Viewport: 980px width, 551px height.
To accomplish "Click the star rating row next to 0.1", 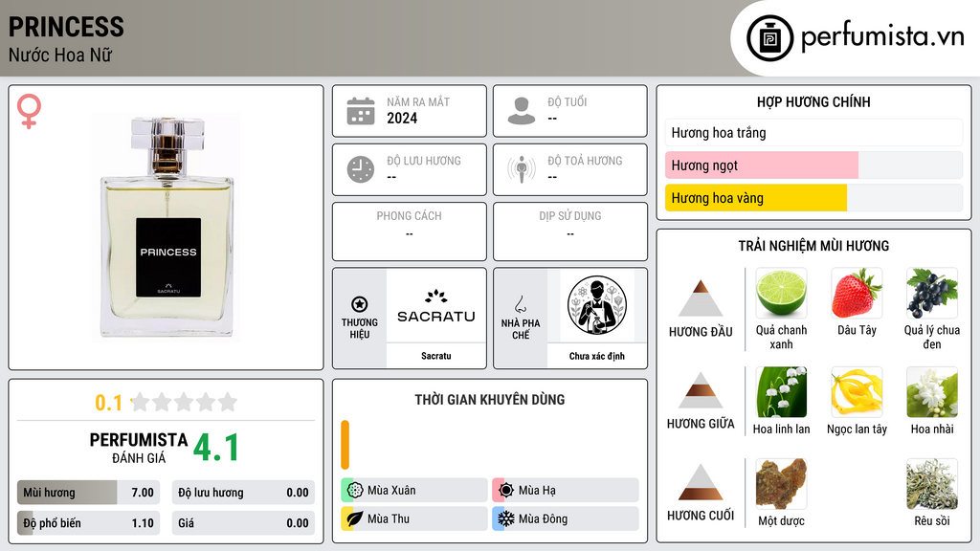I will pyautogui.click(x=184, y=403).
